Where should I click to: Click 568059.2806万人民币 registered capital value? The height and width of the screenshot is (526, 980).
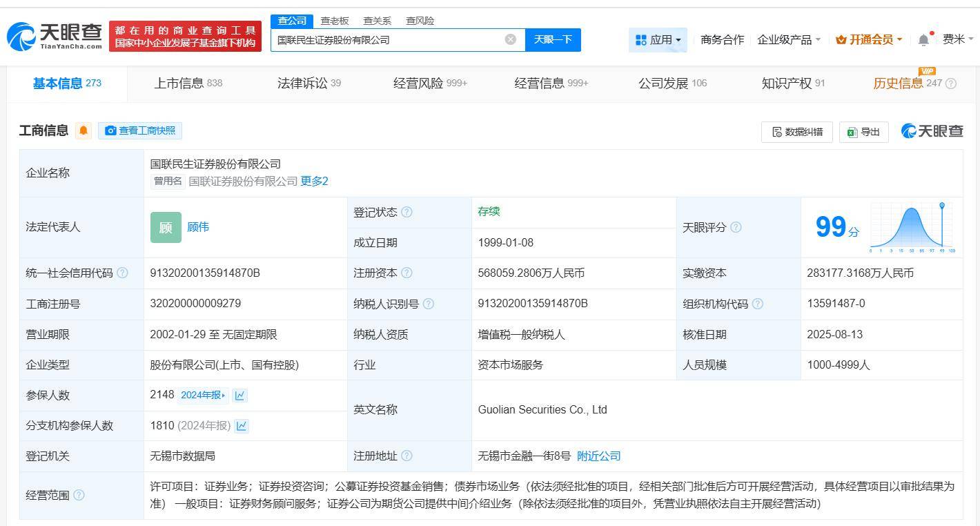531,273
